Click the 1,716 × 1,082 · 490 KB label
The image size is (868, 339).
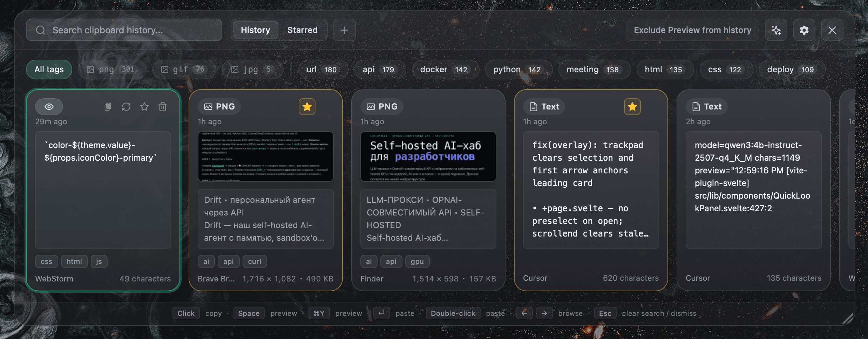coord(288,279)
